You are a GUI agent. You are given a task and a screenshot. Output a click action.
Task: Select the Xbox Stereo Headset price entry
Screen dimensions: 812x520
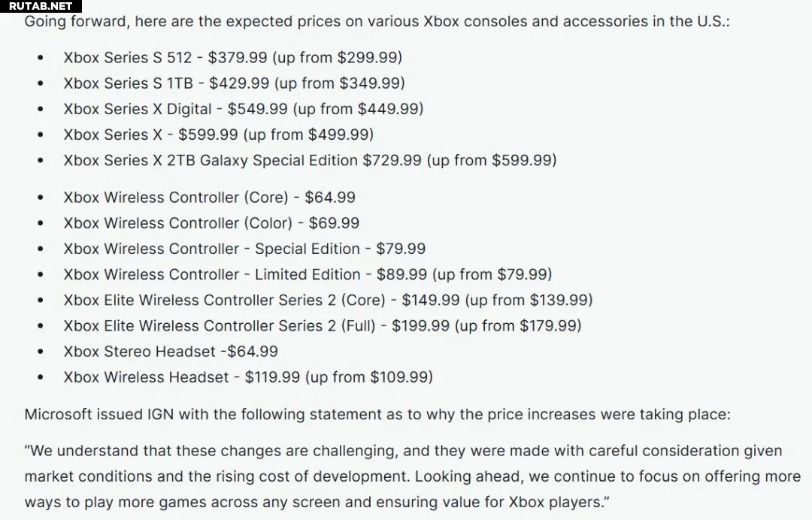pos(171,352)
